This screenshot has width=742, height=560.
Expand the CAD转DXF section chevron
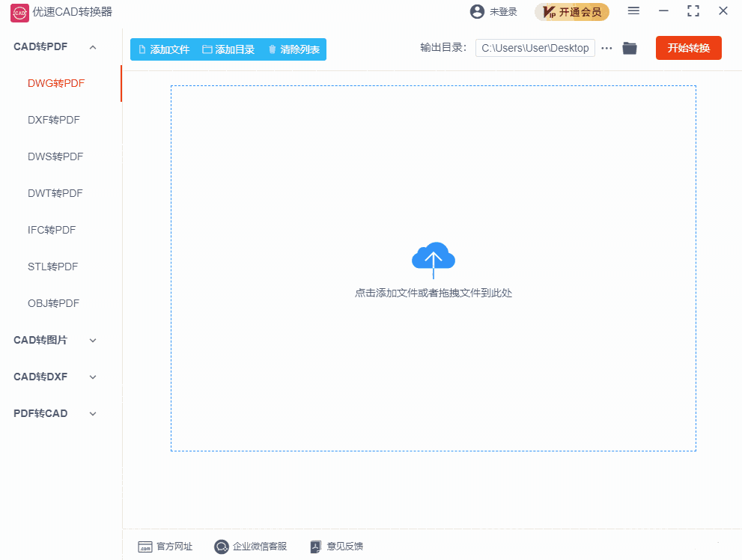click(93, 377)
